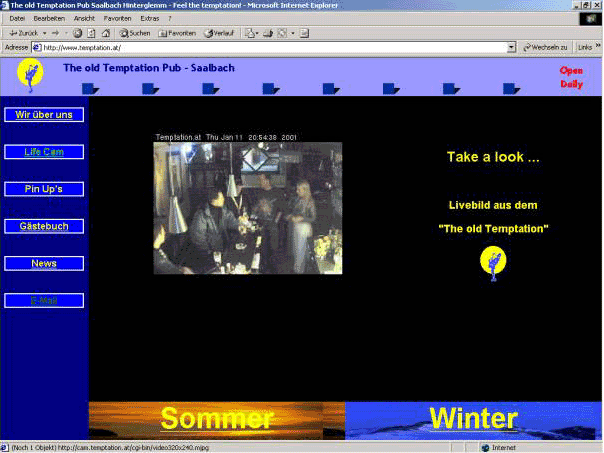
Task: Click the home page toolbar icon
Action: pyautogui.click(x=105, y=33)
